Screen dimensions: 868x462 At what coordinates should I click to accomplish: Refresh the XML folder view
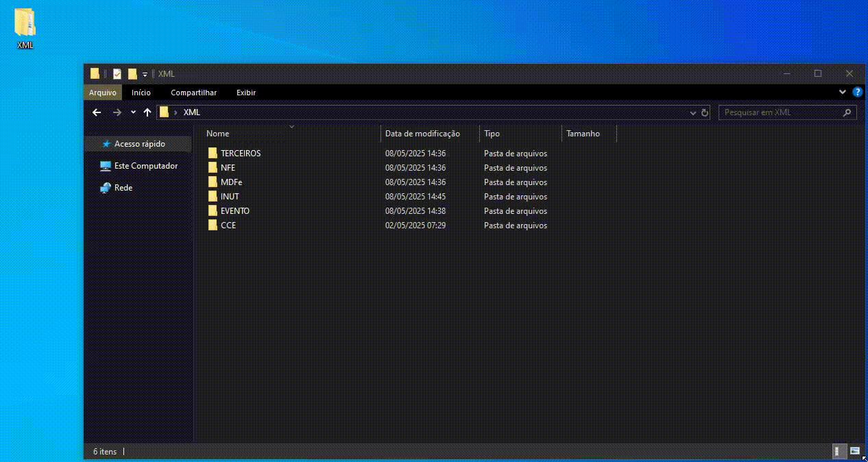(704, 112)
